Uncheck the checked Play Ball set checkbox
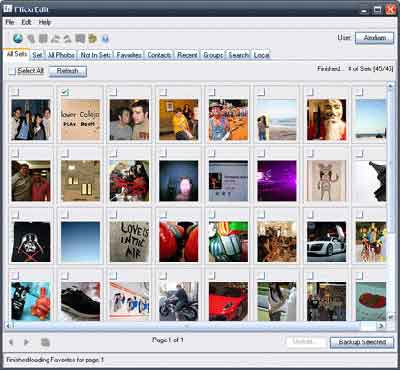The width and height of the screenshot is (400, 370). point(65,92)
